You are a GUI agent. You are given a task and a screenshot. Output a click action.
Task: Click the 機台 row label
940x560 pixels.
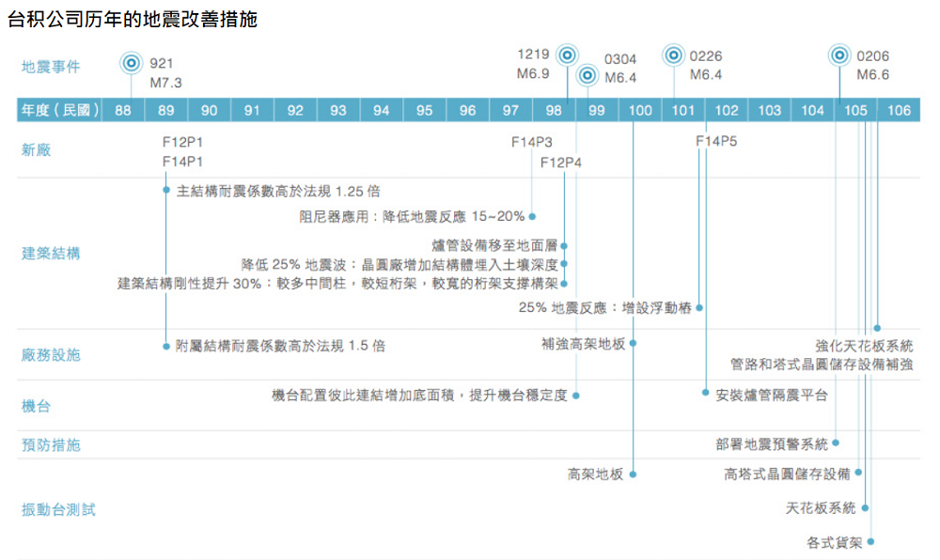[36, 406]
